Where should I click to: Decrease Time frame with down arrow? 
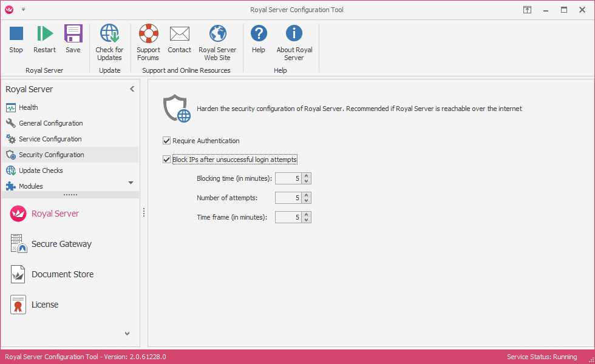pyautogui.click(x=306, y=220)
